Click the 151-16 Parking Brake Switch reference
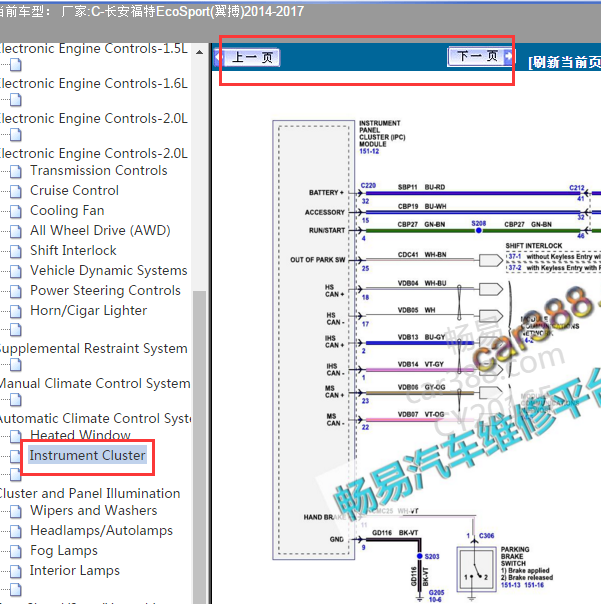This screenshot has height=604, width=601. click(x=534, y=585)
